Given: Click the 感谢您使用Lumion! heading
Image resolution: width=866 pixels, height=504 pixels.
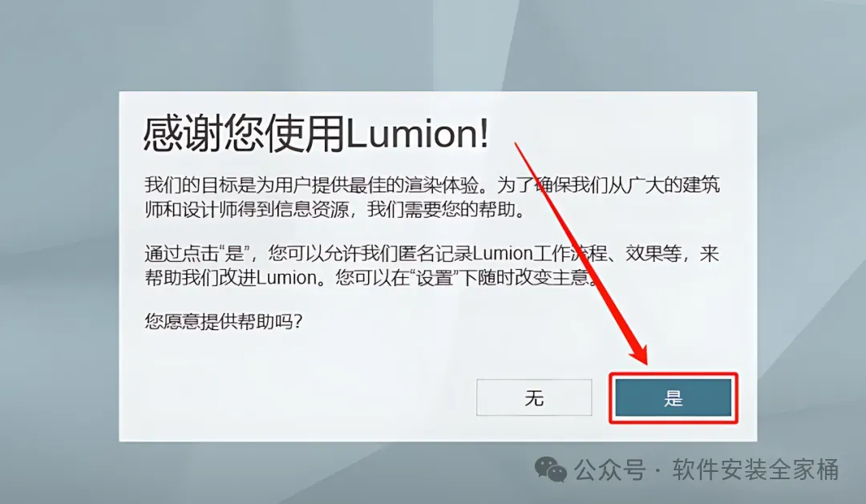Looking at the screenshot, I should point(316,134).
